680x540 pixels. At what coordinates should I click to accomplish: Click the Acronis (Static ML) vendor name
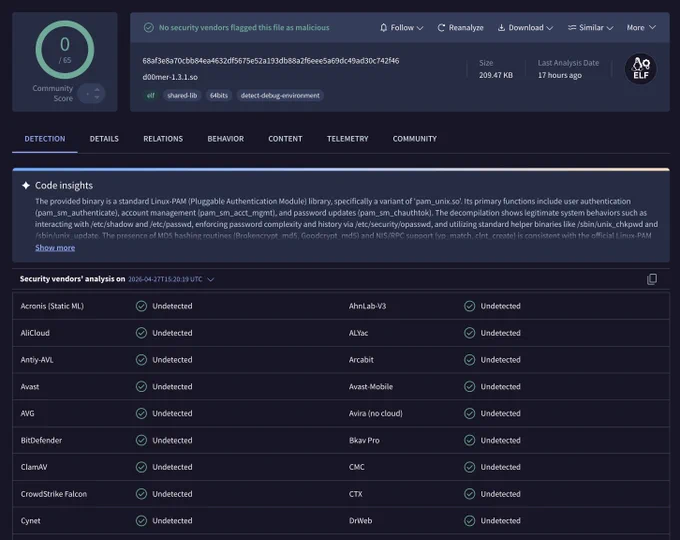pyautogui.click(x=52, y=306)
